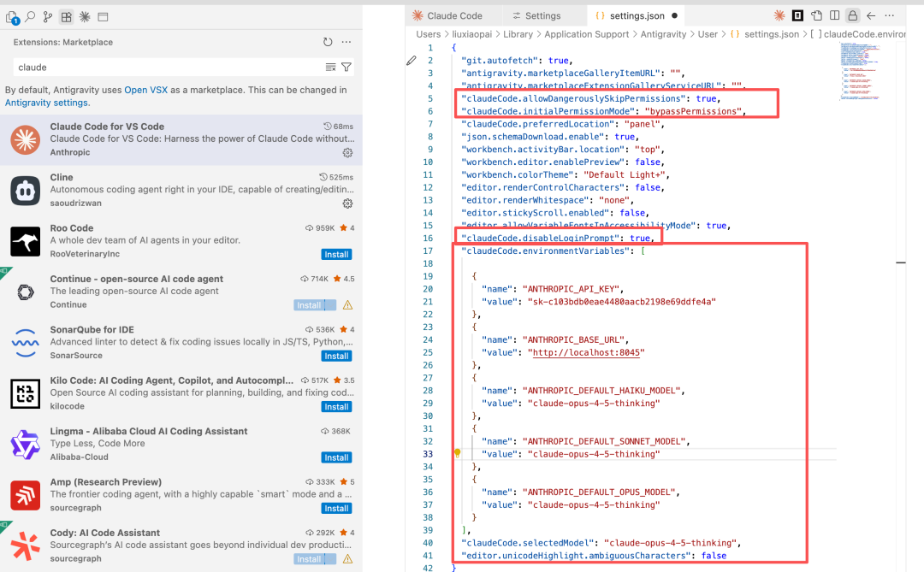The image size is (924, 572).
Task: Install the Kilo Code extension
Action: pos(336,406)
